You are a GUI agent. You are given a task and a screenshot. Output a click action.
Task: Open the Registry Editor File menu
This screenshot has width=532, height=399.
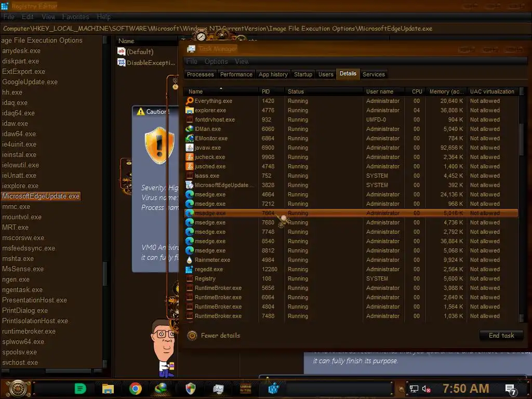pos(9,17)
